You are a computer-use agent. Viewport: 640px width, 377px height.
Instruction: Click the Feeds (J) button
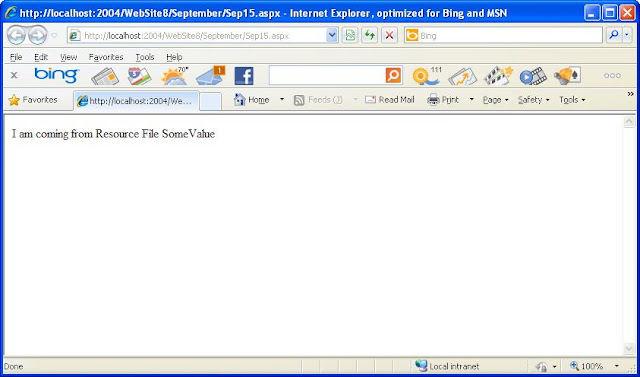pos(318,100)
